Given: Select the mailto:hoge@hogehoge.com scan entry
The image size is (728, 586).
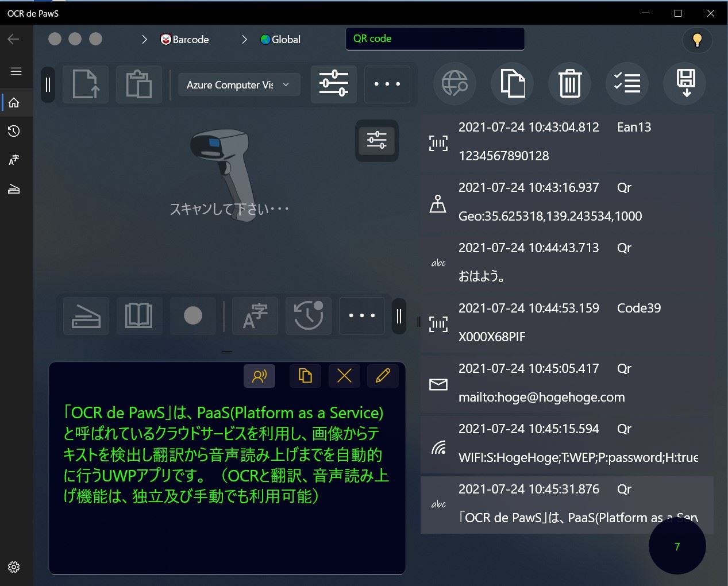Looking at the screenshot, I should pyautogui.click(x=567, y=383).
